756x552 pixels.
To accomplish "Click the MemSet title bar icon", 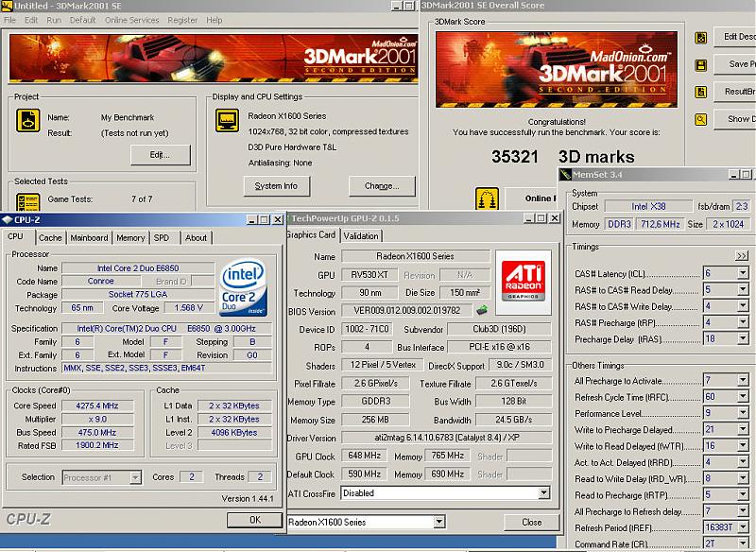I will [x=564, y=175].
